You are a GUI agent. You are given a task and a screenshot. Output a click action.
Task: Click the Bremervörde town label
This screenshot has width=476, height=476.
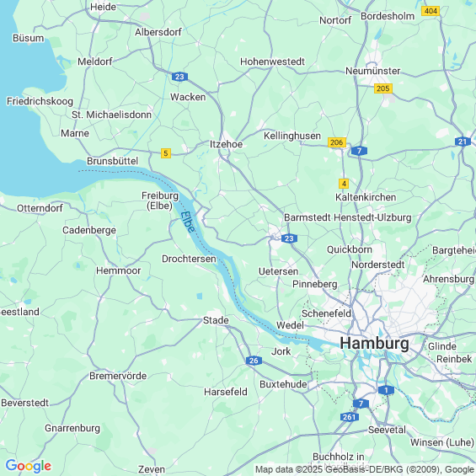[x=118, y=376]
